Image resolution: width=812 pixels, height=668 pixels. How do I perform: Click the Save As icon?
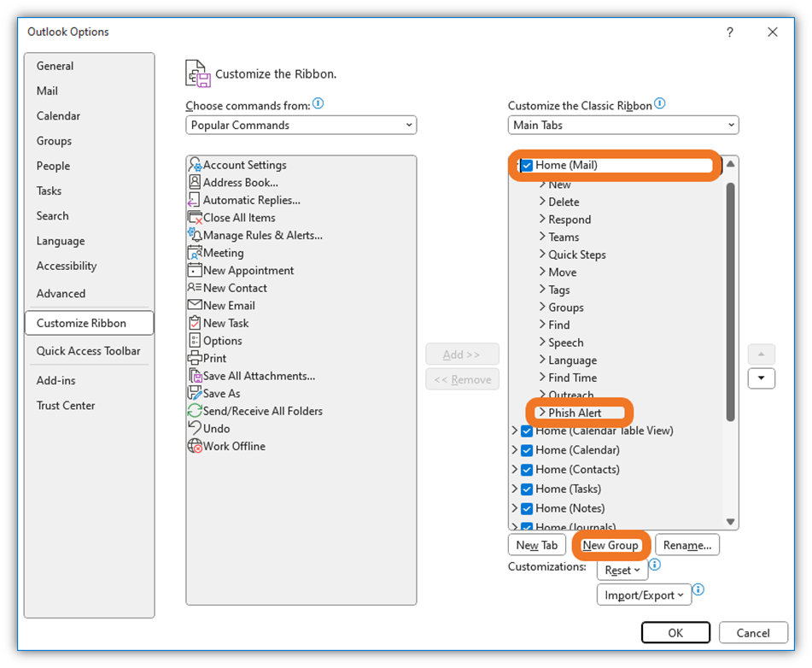pos(195,393)
